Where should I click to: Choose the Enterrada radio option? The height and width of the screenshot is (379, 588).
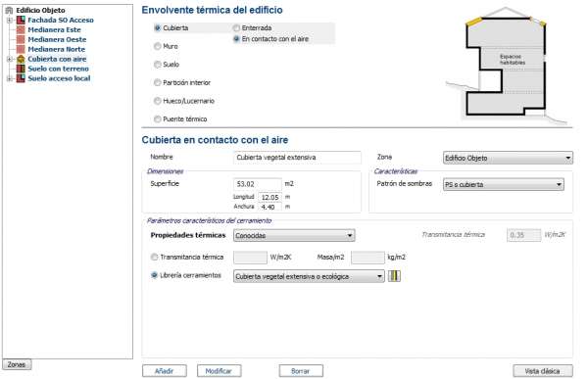[236, 27]
